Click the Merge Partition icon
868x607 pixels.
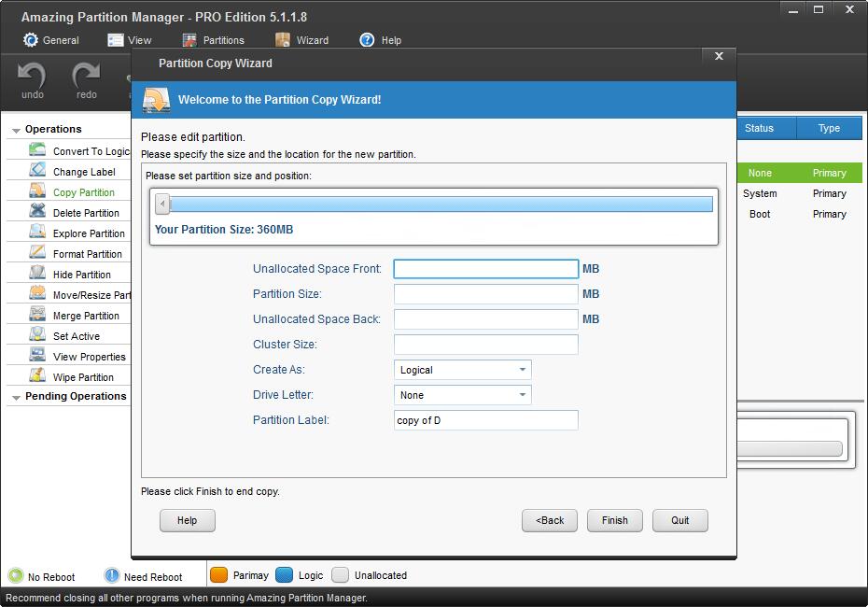37,314
